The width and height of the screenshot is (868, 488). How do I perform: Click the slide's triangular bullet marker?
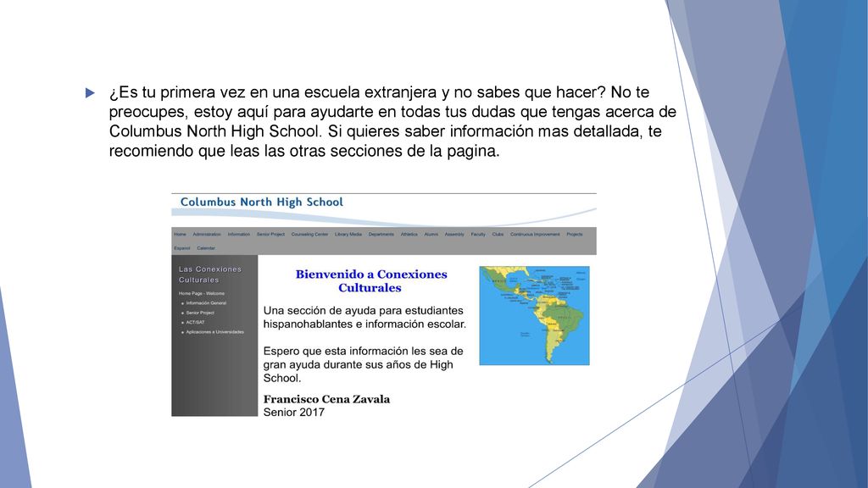(90, 93)
